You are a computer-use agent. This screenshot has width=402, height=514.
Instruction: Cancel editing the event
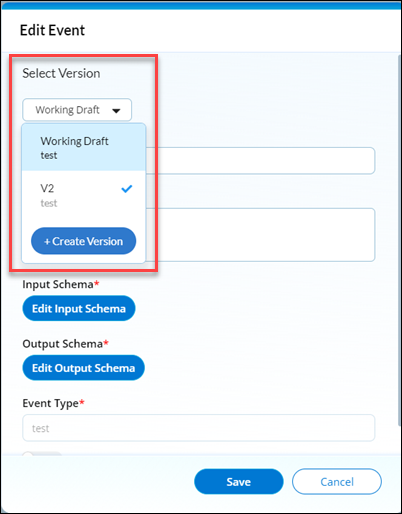(337, 482)
